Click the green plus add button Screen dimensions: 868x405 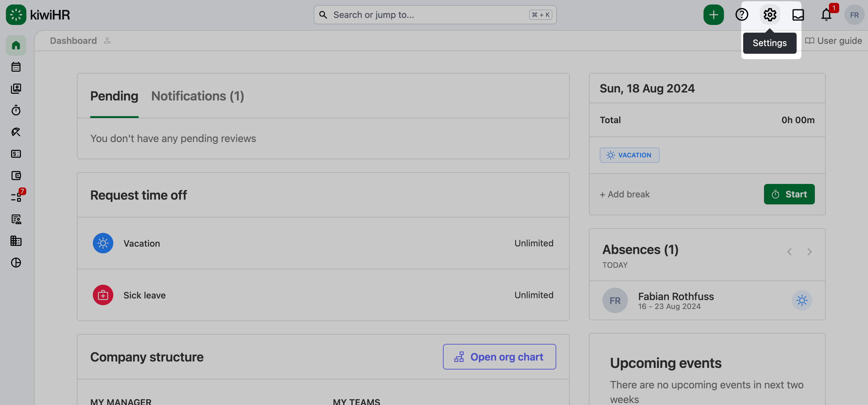coord(713,15)
